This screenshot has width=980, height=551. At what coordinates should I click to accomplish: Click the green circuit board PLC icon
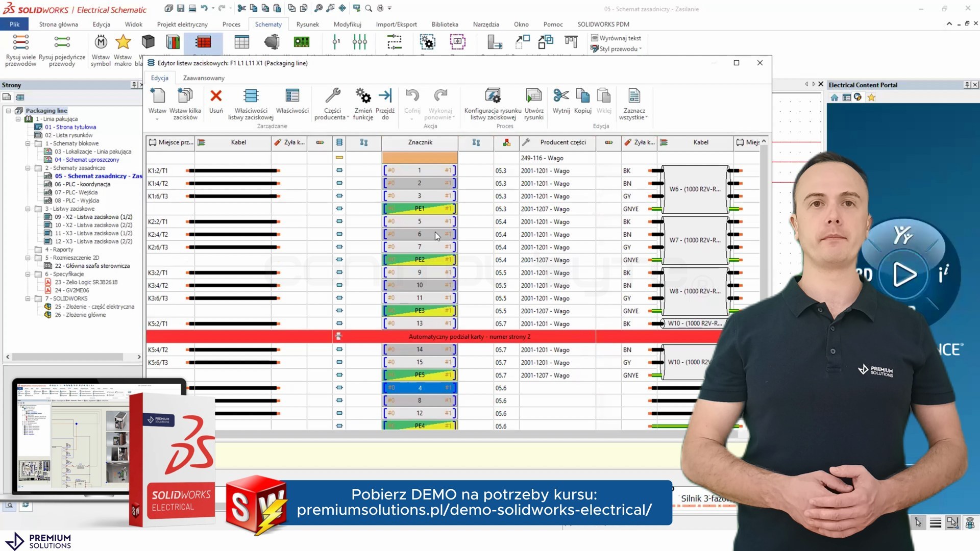point(301,42)
